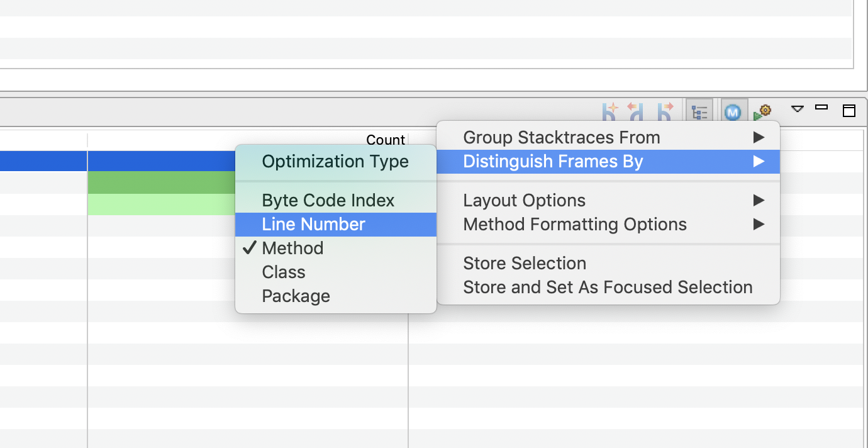Image resolution: width=868 pixels, height=448 pixels.
Task: Open the view menu triangle icon
Action: tap(798, 109)
